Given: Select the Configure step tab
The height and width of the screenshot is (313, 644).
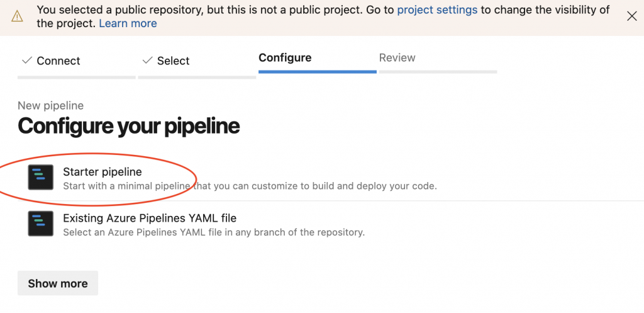Looking at the screenshot, I should click(285, 57).
